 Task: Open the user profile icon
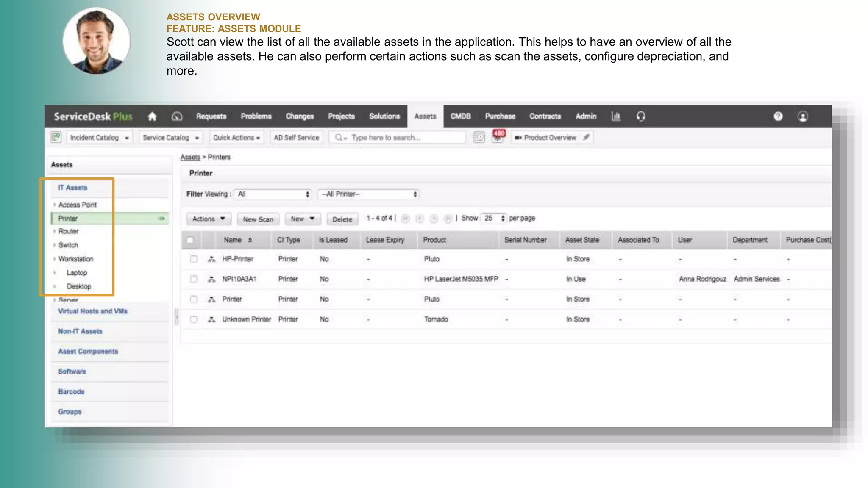click(803, 116)
